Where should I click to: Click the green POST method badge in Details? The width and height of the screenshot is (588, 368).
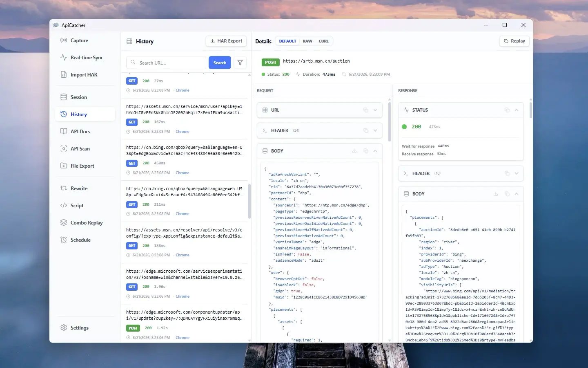[270, 63]
